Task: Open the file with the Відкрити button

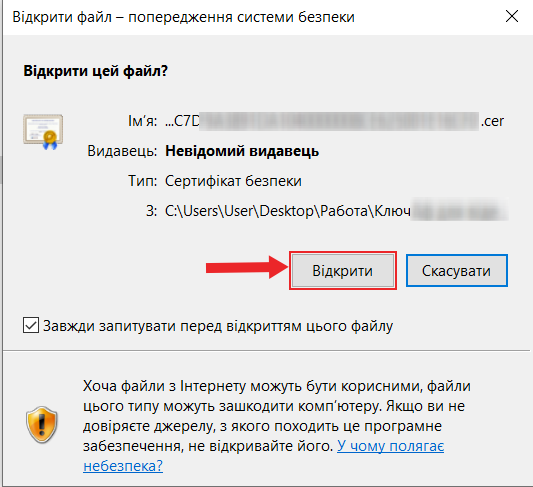Action: pos(343,271)
